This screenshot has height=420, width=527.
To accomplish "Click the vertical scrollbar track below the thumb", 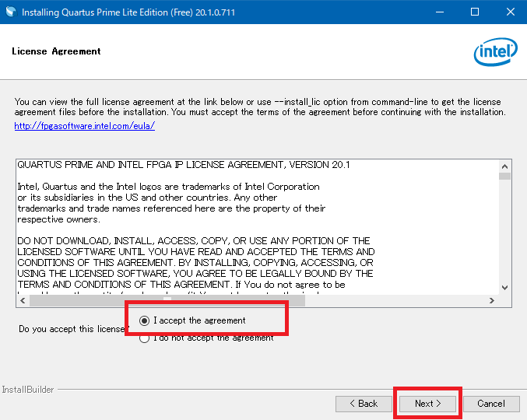I will 504,233.
